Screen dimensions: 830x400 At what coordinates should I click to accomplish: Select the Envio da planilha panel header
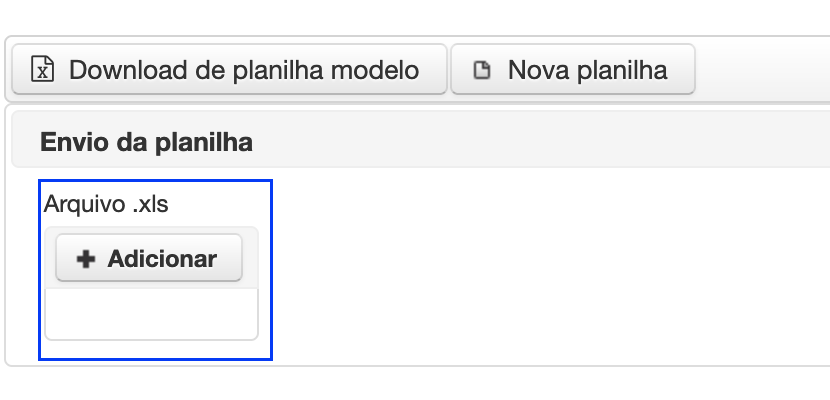pyautogui.click(x=421, y=139)
